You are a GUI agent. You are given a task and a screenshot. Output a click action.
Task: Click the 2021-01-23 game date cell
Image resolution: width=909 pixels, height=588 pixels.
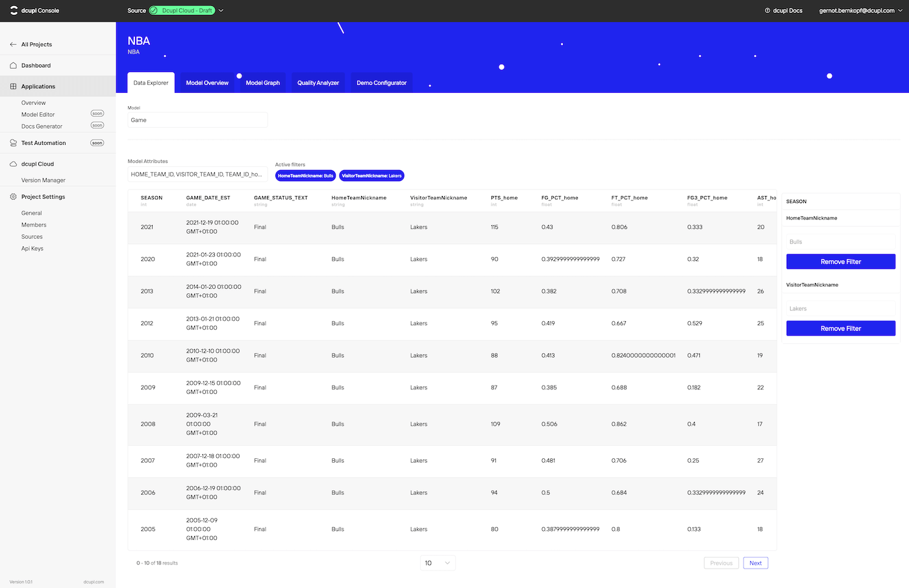click(x=213, y=259)
